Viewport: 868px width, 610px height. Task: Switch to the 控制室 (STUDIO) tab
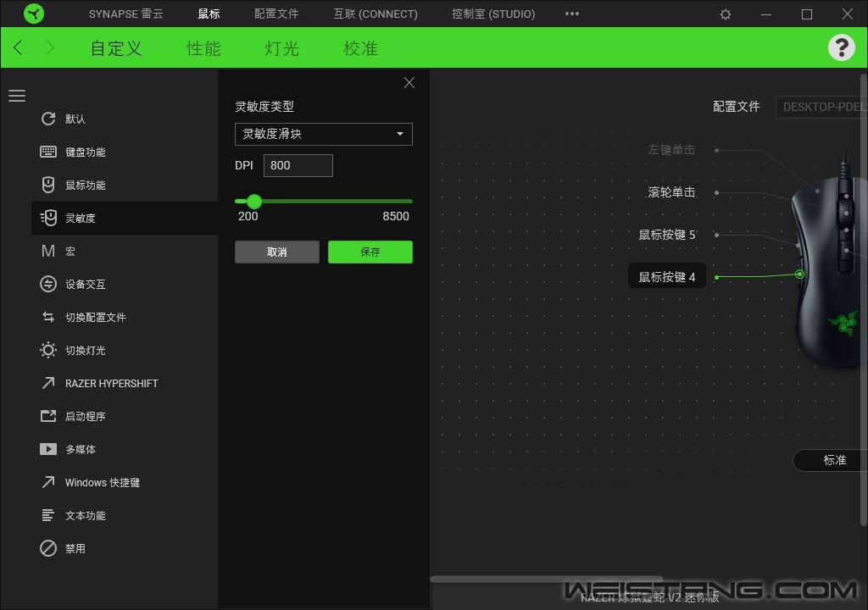493,14
